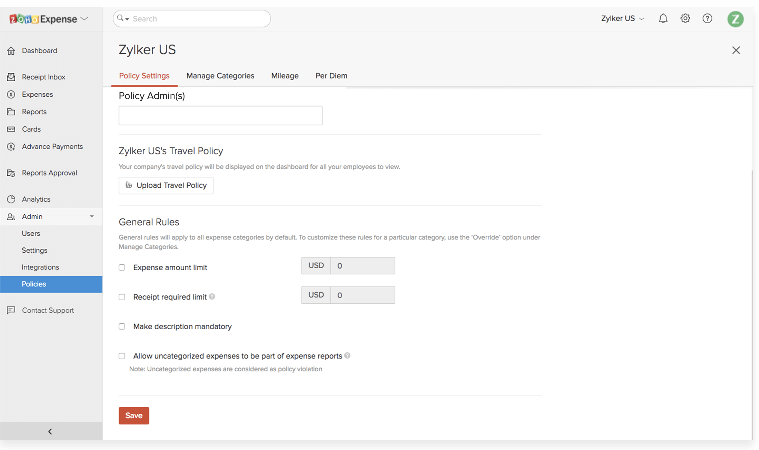This screenshot has height=450, width=759.
Task: Open Settings under Admin
Action: tap(34, 250)
